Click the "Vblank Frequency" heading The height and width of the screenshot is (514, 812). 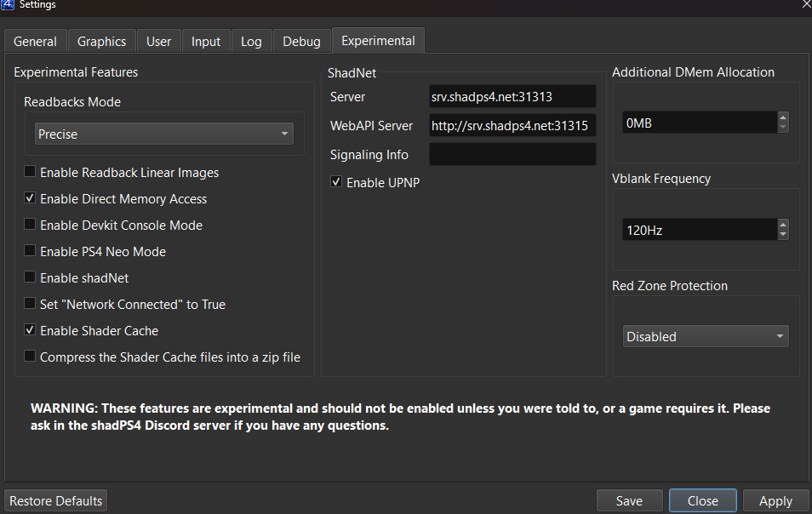point(661,179)
